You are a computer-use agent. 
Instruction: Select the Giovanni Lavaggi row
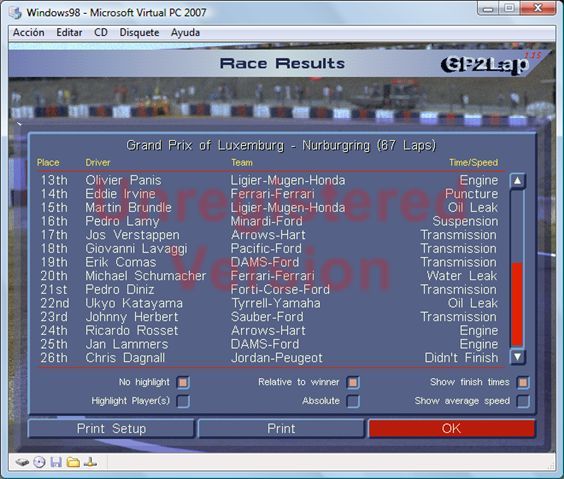[269, 248]
